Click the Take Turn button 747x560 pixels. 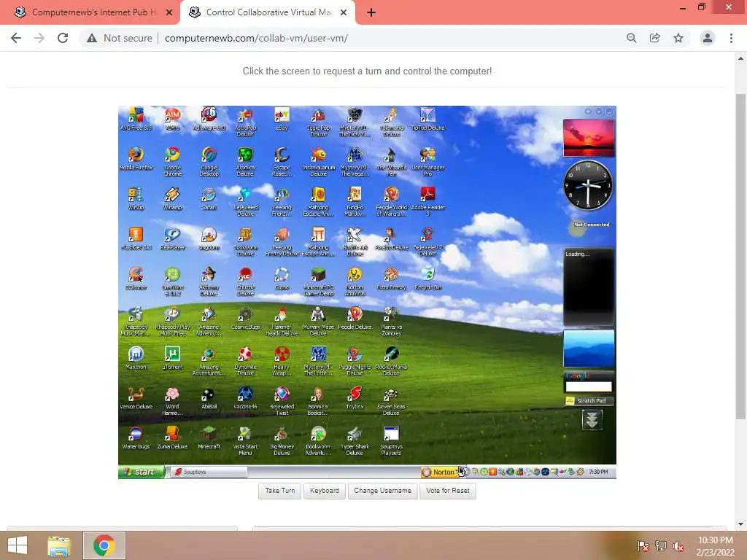(279, 491)
